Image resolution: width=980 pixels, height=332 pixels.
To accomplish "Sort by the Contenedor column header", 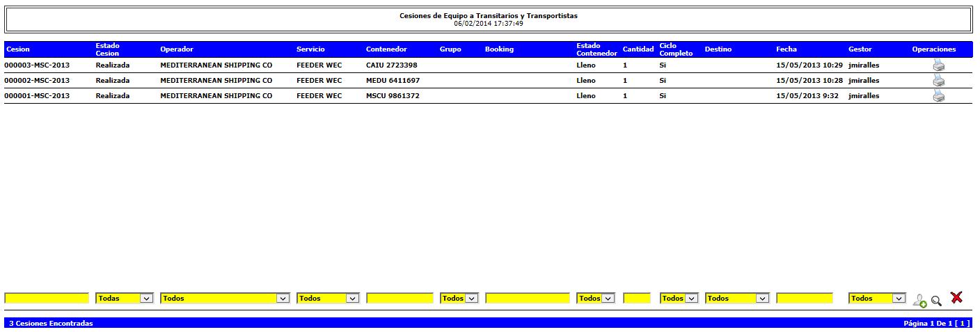I will (x=386, y=49).
